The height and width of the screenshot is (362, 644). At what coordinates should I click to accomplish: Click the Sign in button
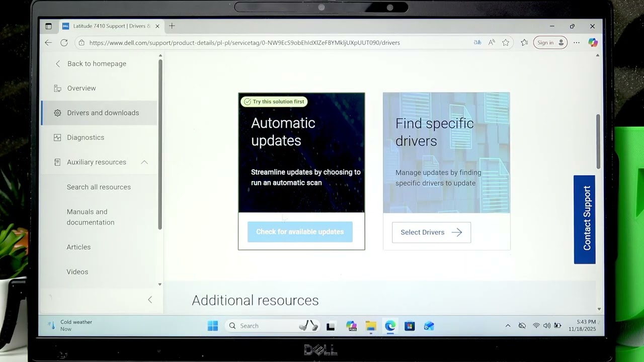click(550, 43)
